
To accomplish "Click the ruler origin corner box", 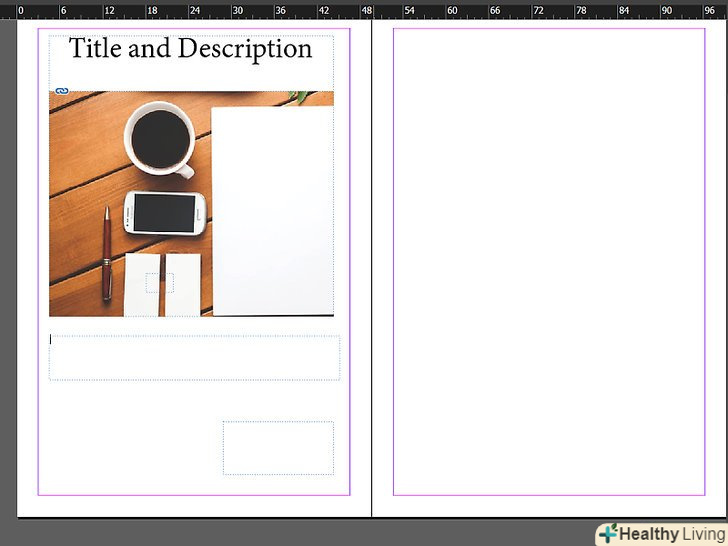I will [8, 9].
